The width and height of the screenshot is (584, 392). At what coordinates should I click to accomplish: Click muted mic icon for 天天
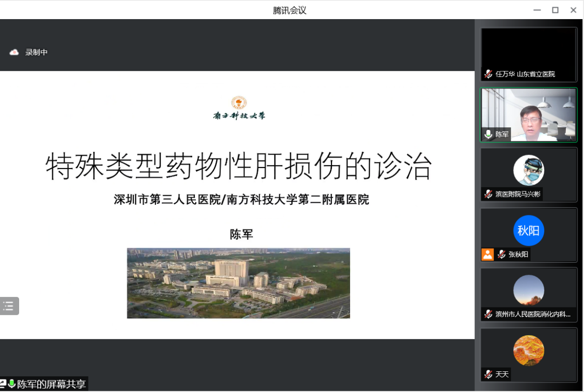(488, 374)
